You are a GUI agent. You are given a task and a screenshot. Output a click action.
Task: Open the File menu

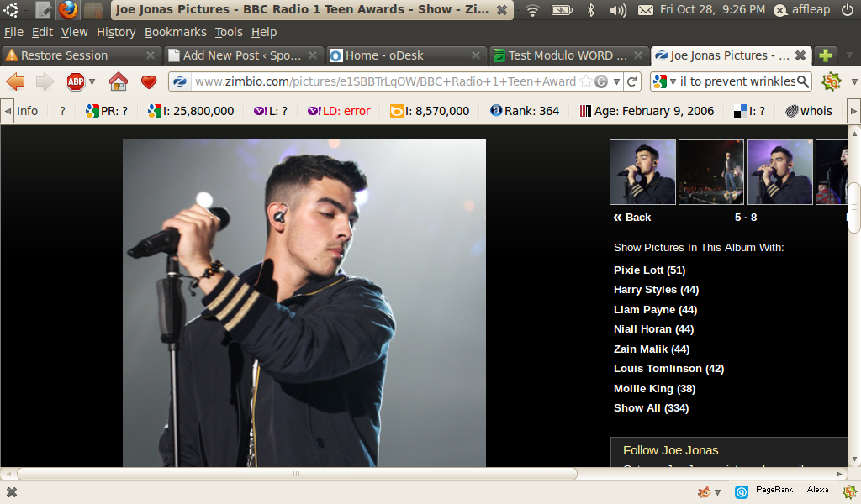coord(13,33)
